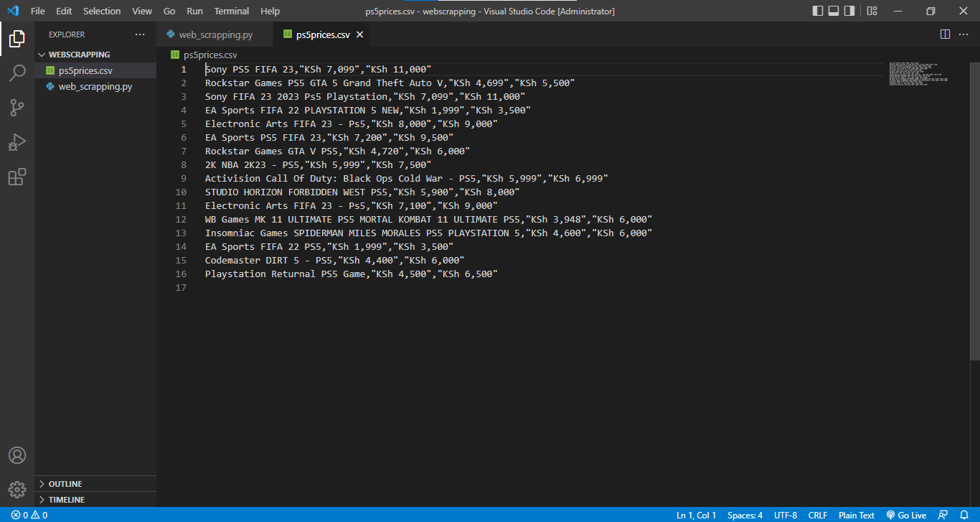
Task: Click the EXPLORER panel title
Action: click(67, 34)
